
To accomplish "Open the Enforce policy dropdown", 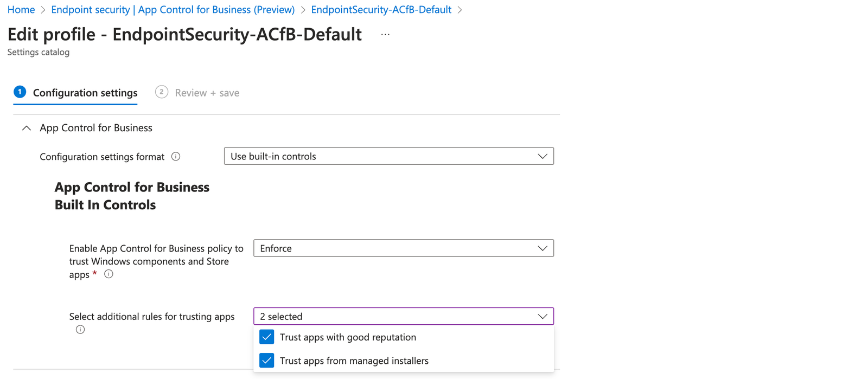I will coord(403,248).
